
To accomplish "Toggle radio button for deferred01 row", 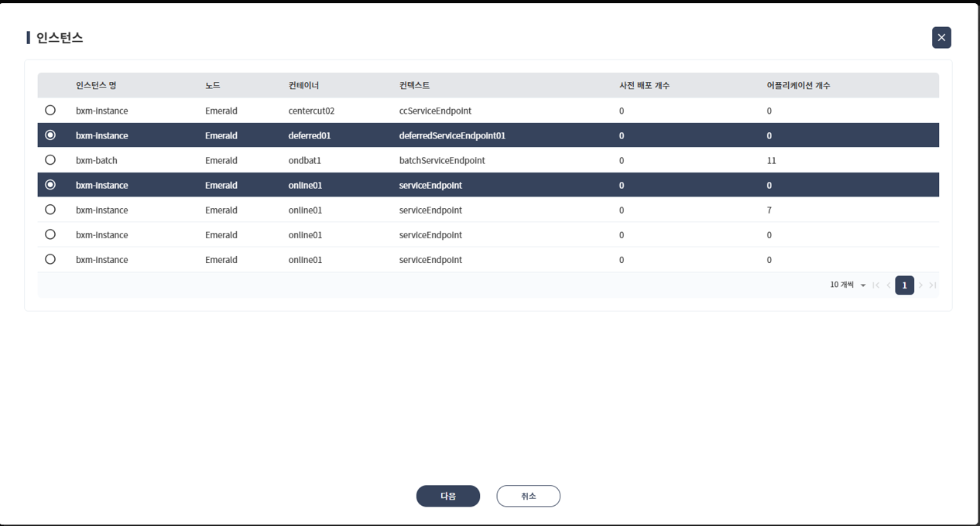I will (x=50, y=135).
